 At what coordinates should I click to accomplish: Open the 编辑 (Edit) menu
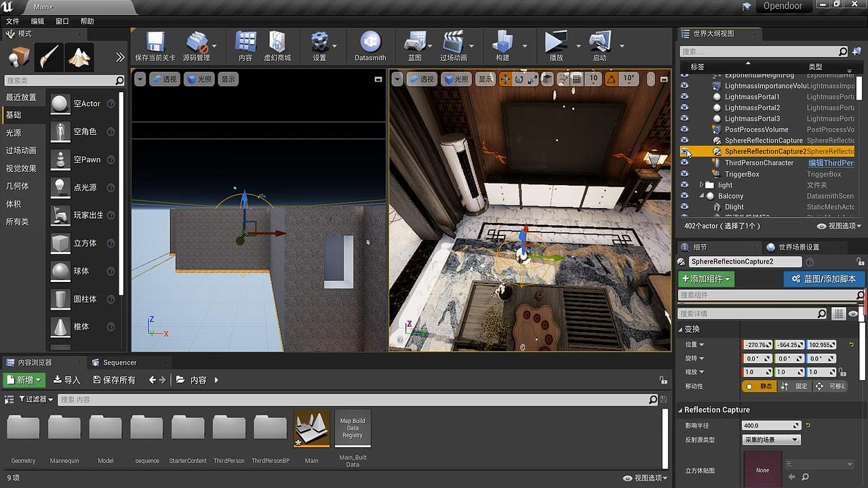pos(37,21)
